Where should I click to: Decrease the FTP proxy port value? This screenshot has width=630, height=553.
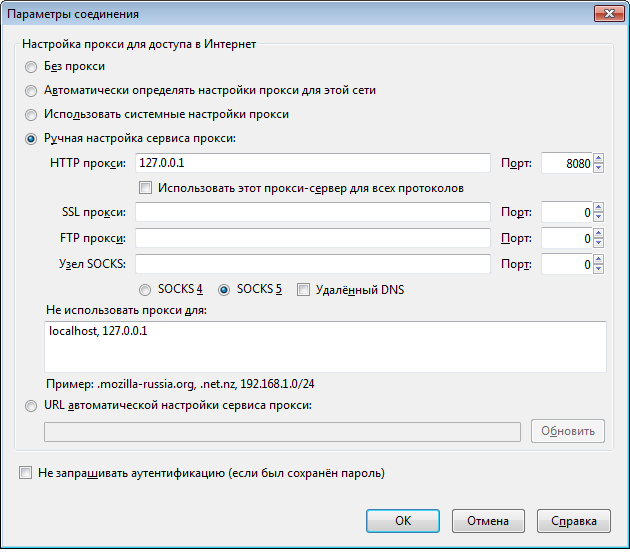coord(598,243)
